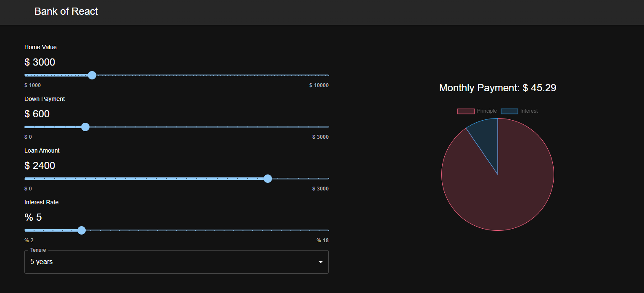Viewport: 644px width, 293px height.
Task: Select the Loan Amount slider thumb
Action: click(268, 179)
